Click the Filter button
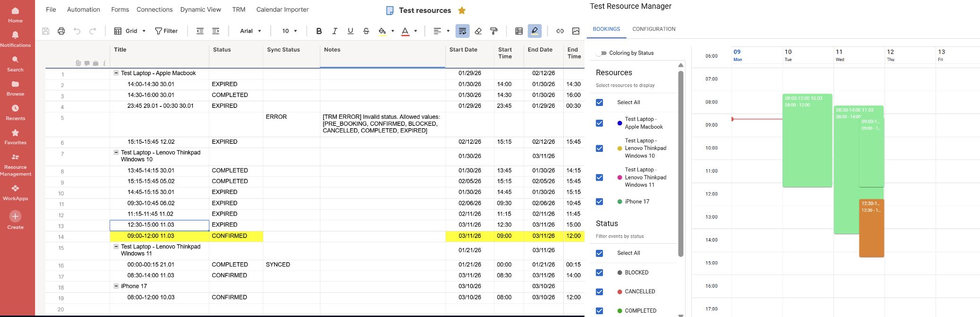 click(166, 31)
